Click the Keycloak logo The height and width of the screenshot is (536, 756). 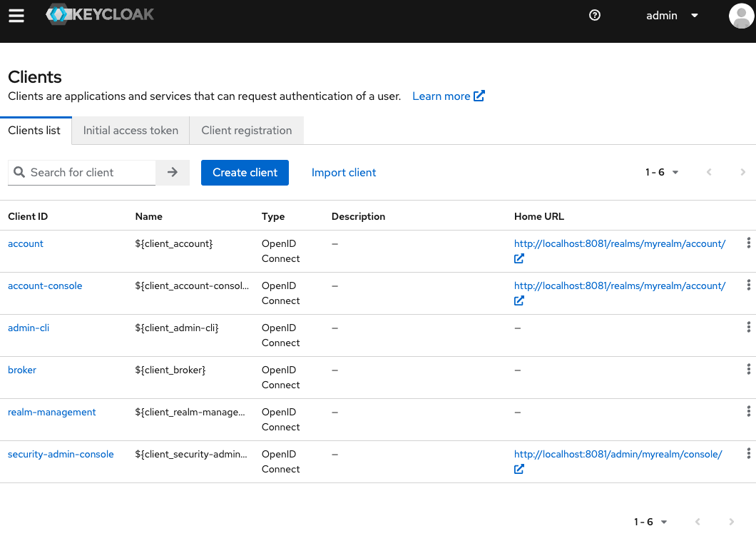(100, 14)
